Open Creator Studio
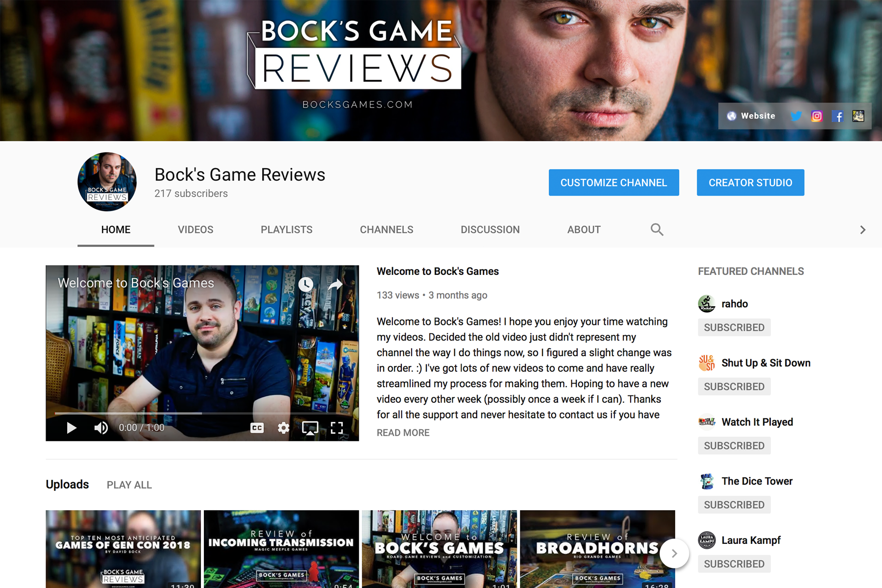This screenshot has width=882, height=588. [x=751, y=182]
